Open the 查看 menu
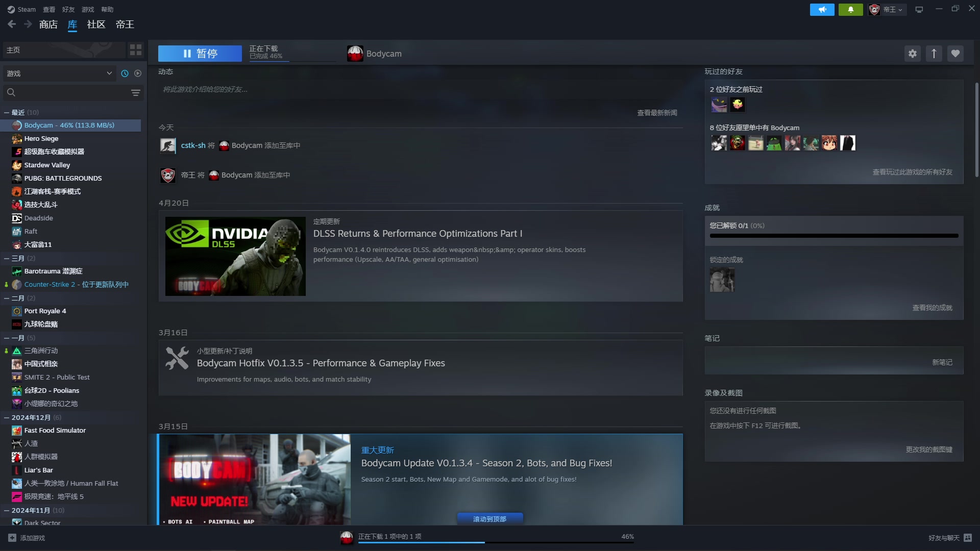This screenshot has height=551, width=980. coord(49,9)
